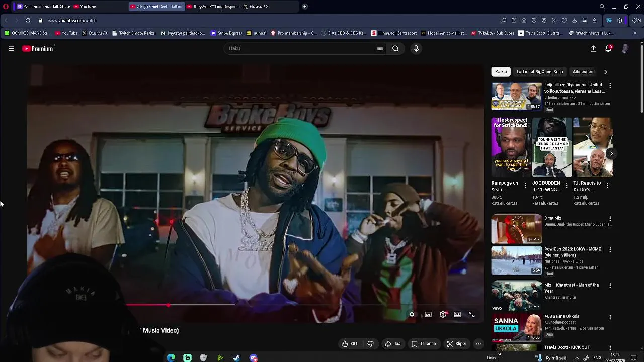Viewport: 644px width, 362px height.
Task: Click the YouTube Premium logo
Action: [38, 49]
